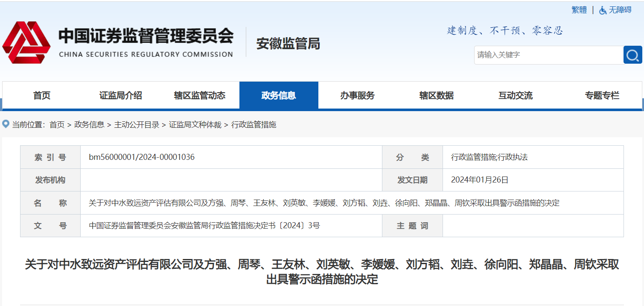The height and width of the screenshot is (306, 644).
Task: Click the 安徽监管局 heading
Action: pos(288,44)
